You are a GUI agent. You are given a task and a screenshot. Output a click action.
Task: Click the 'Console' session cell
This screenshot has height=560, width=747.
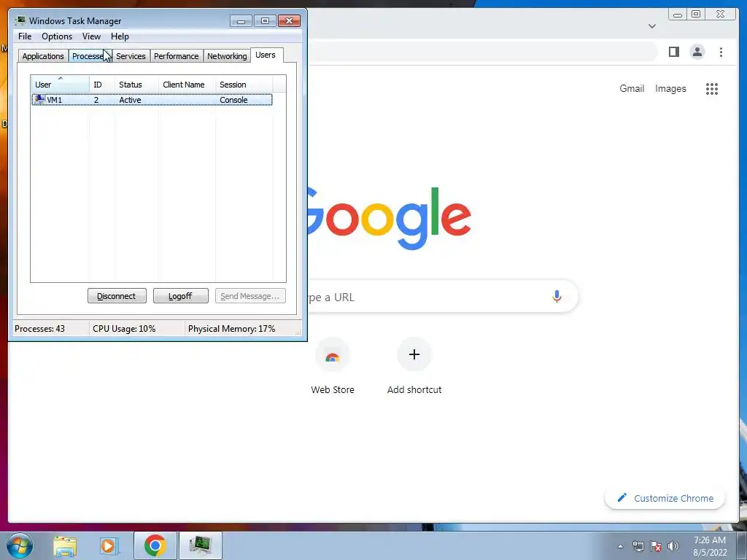[233, 100]
